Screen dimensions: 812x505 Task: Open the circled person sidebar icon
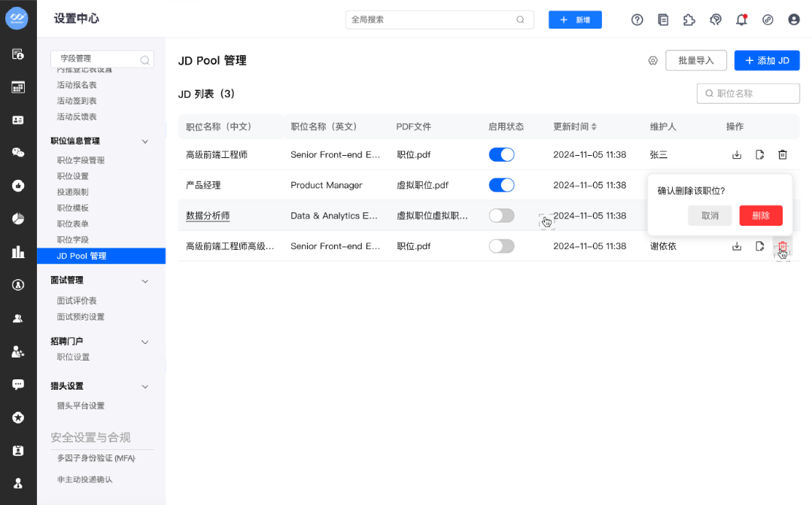point(18,285)
